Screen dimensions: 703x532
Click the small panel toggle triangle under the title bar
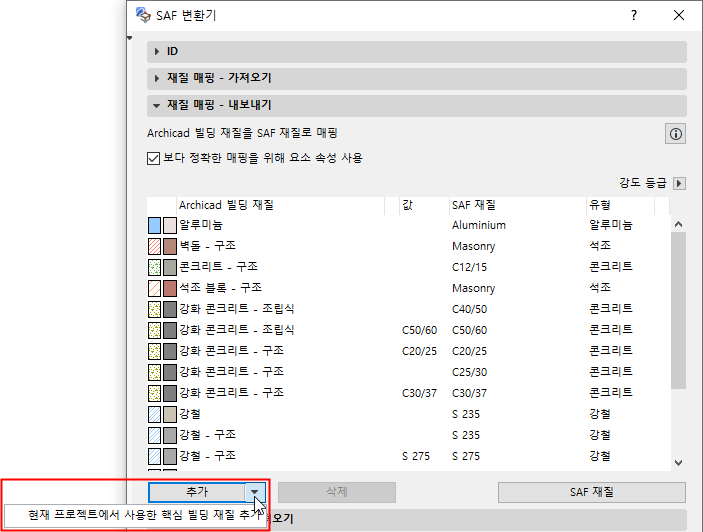coord(130,39)
